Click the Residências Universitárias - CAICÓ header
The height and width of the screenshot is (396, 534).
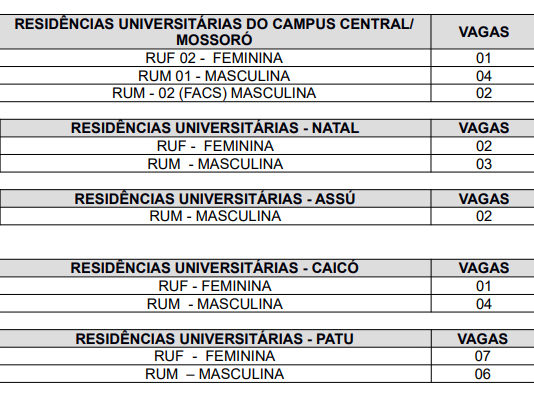pyautogui.click(x=215, y=268)
